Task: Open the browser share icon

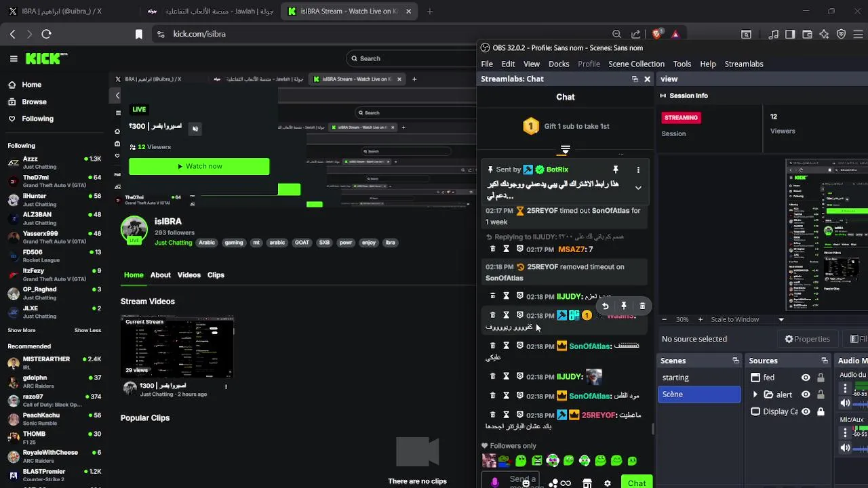Action: (635, 34)
